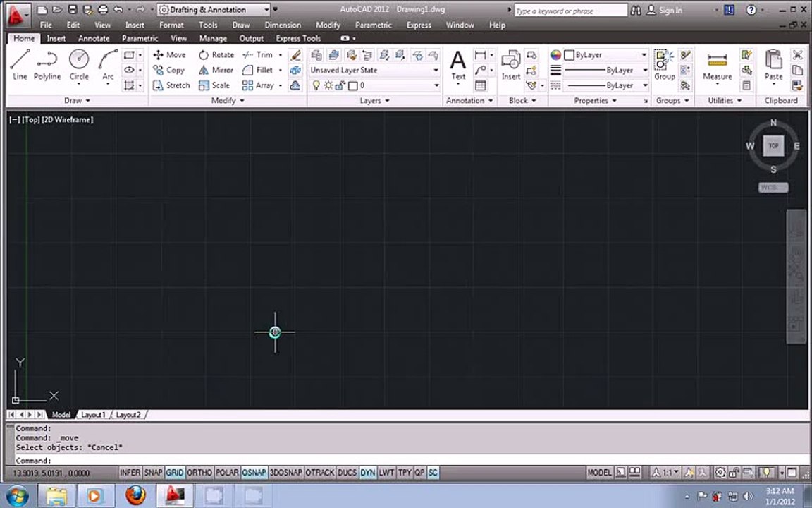
Task: Open the Express menu
Action: [419, 25]
